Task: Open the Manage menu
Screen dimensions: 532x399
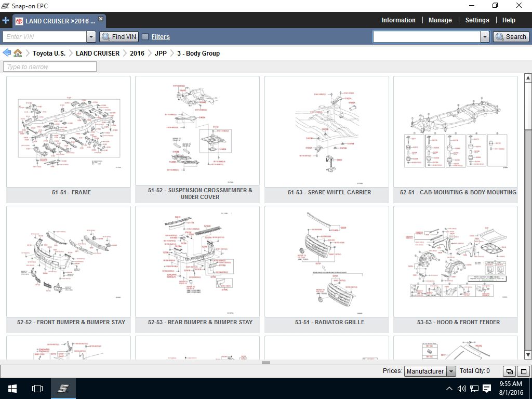Action: point(440,20)
